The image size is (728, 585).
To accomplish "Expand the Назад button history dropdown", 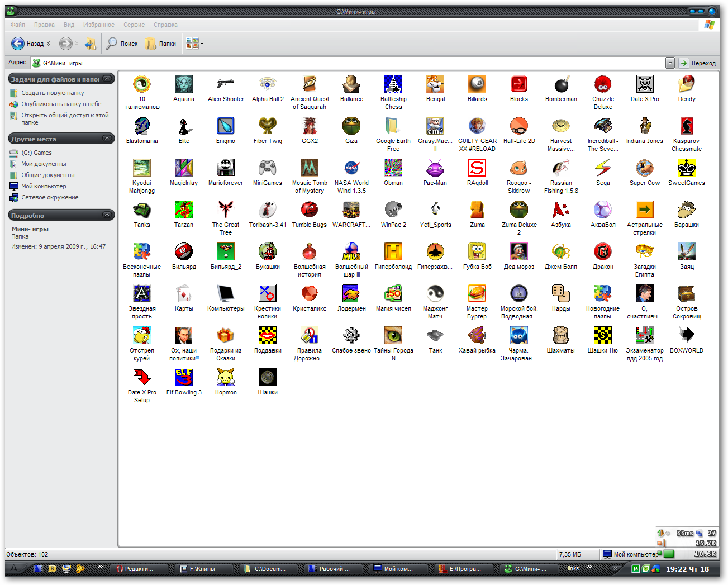I will 49,43.
